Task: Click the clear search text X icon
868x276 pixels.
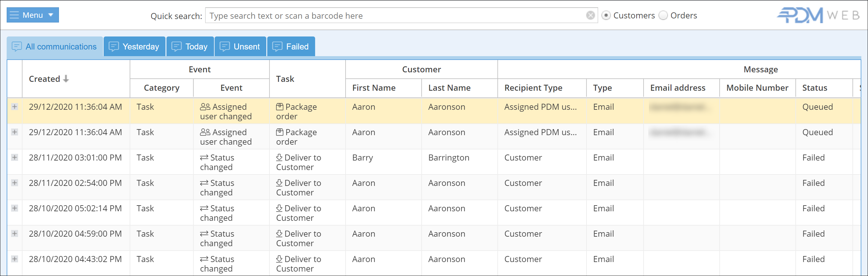Action: [590, 16]
